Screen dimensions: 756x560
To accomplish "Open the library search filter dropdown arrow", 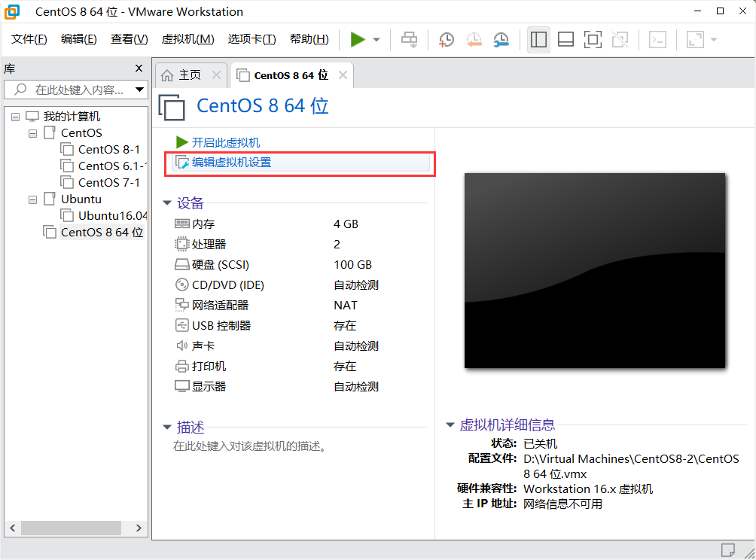I will (x=140, y=90).
